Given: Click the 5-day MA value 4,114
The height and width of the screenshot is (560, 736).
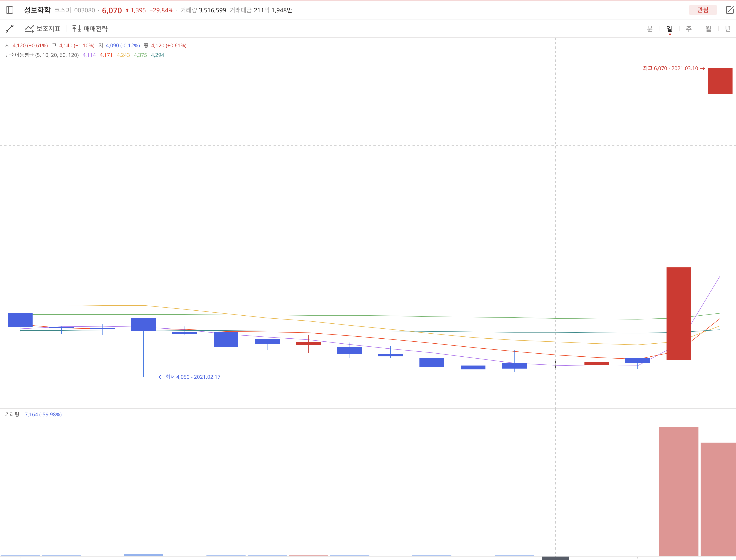Looking at the screenshot, I should (x=89, y=55).
